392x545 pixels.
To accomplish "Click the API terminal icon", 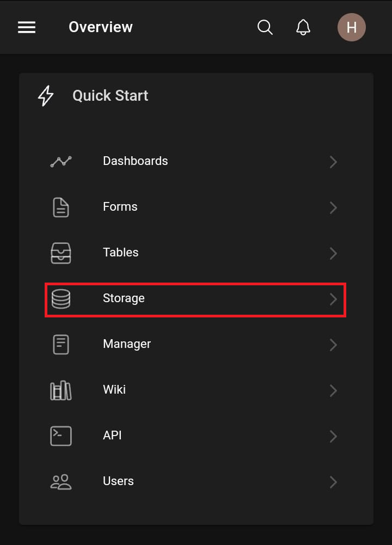I will tap(61, 436).
